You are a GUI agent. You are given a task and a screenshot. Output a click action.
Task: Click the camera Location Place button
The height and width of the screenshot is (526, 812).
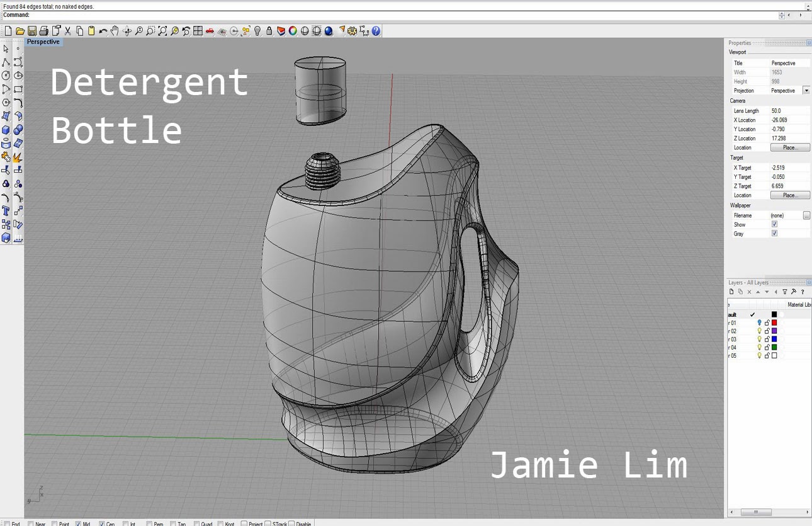[790, 147]
